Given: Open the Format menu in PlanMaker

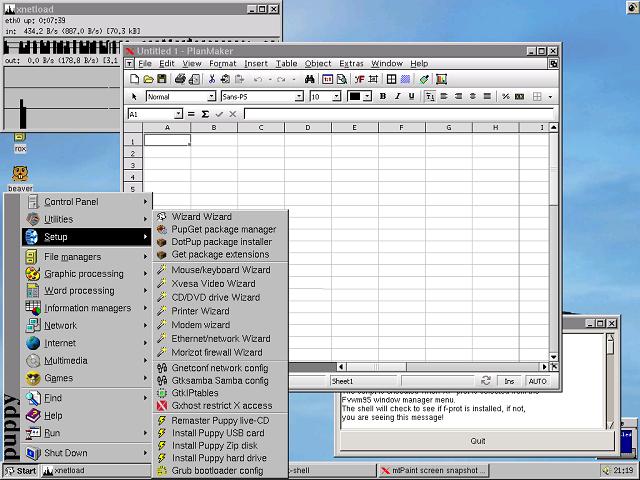Looking at the screenshot, I should click(222, 64).
